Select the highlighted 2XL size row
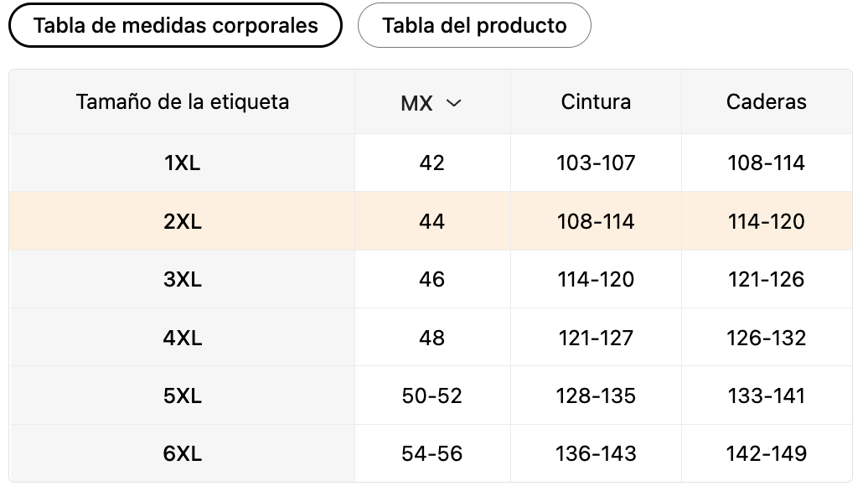868x486 pixels. click(x=182, y=221)
